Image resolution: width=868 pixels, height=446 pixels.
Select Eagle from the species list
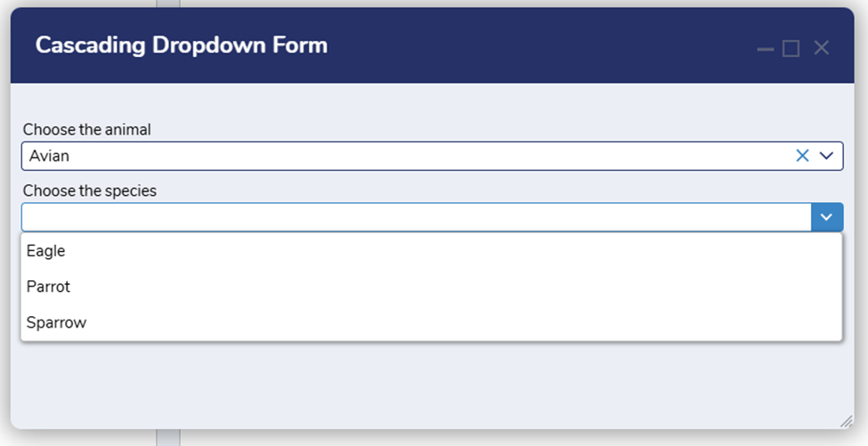point(46,251)
